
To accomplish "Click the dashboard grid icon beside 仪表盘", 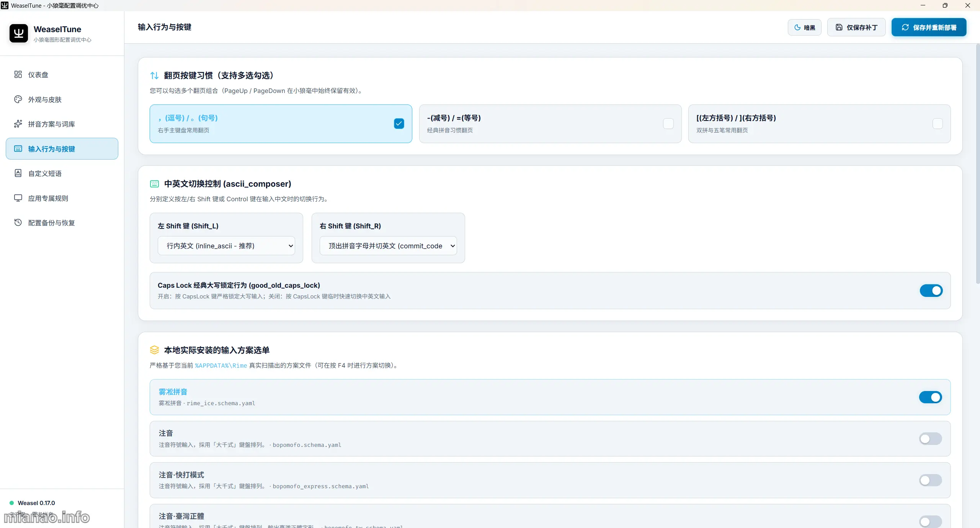I will pos(18,74).
